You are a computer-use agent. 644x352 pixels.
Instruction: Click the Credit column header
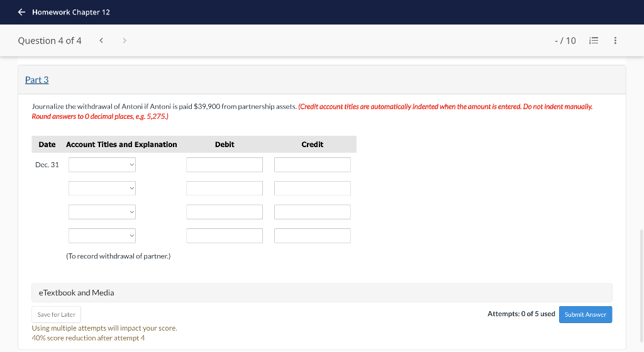click(x=312, y=145)
